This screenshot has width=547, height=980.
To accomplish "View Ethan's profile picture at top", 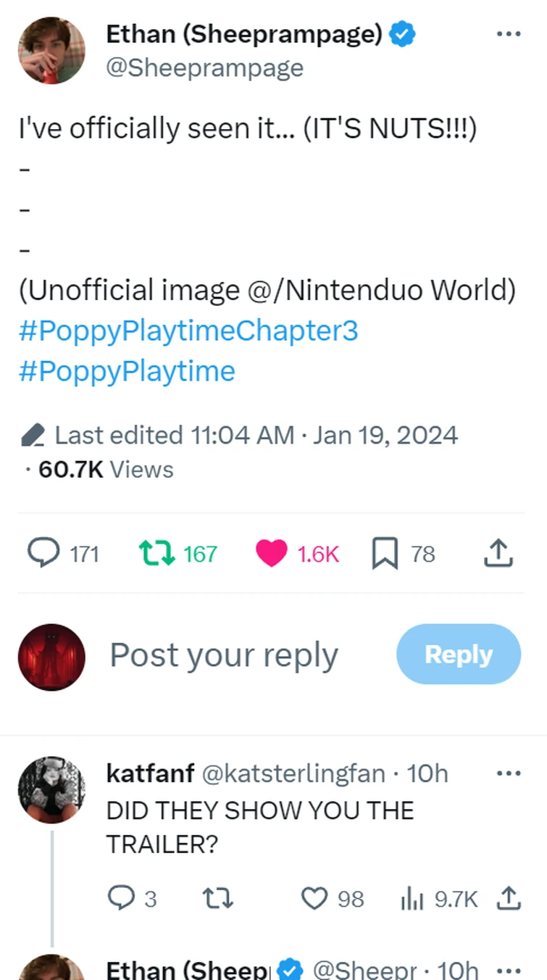I will [x=51, y=50].
